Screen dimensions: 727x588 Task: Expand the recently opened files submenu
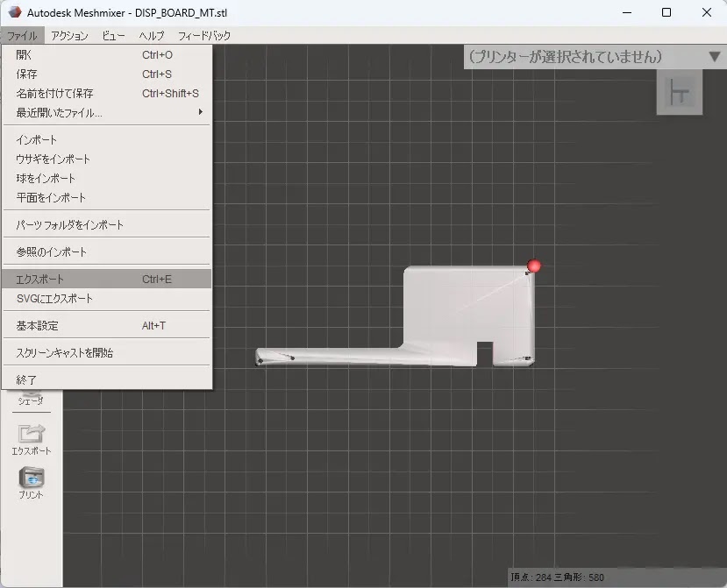(107, 112)
